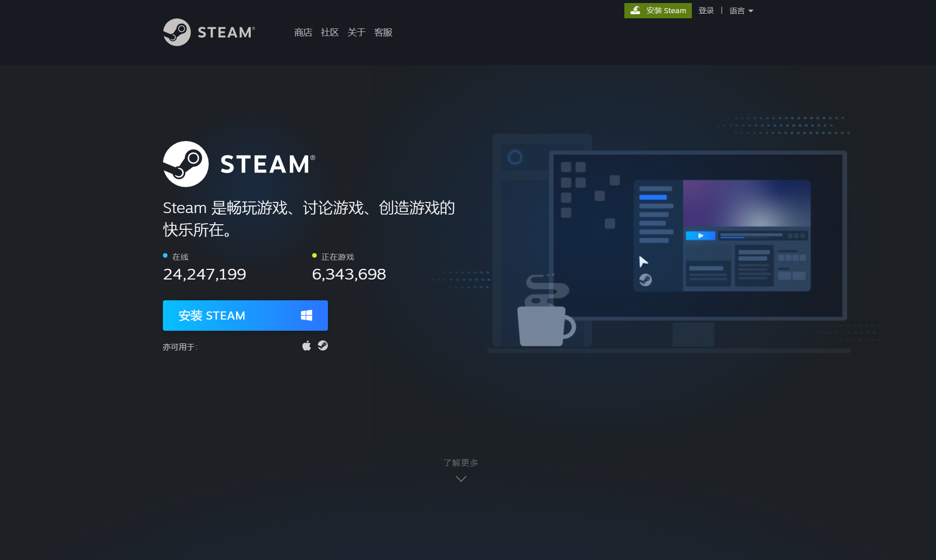Open the 客服 support page
Screen dimensions: 936x560
pyautogui.click(x=383, y=32)
